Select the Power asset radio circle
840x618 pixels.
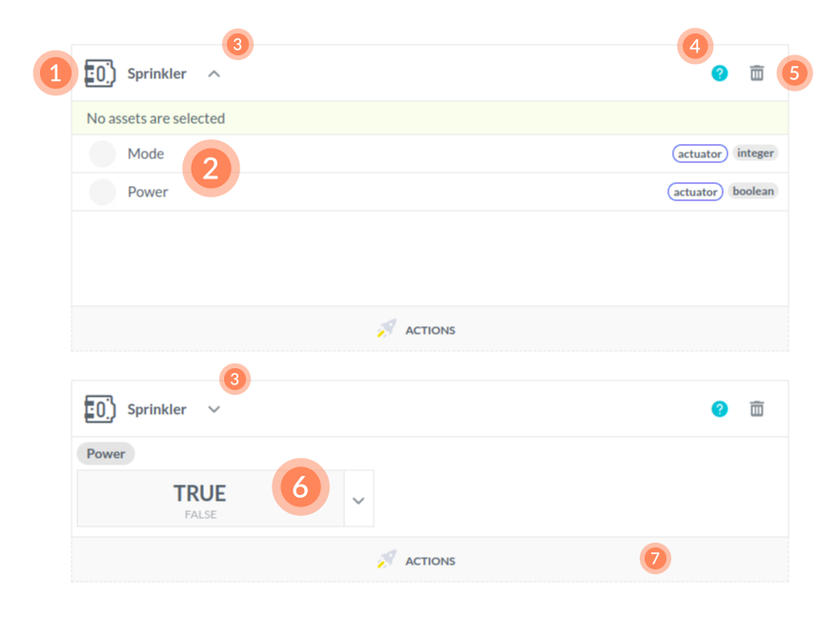102,192
